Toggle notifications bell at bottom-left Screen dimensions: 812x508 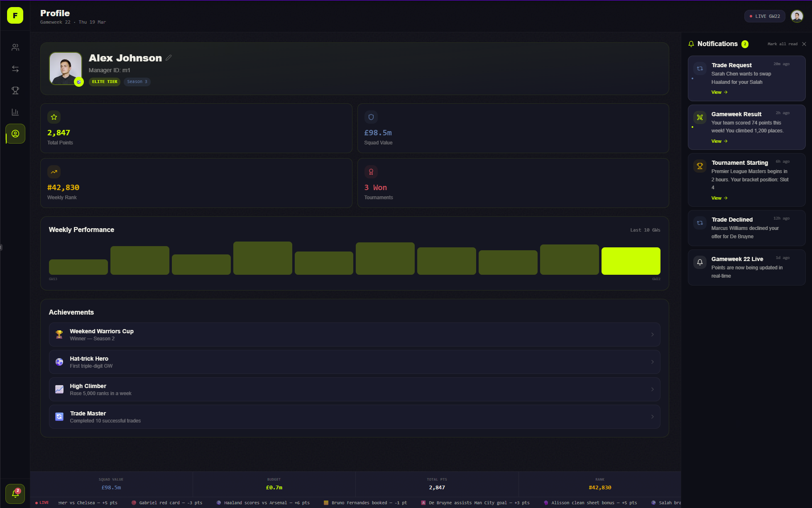(15, 493)
